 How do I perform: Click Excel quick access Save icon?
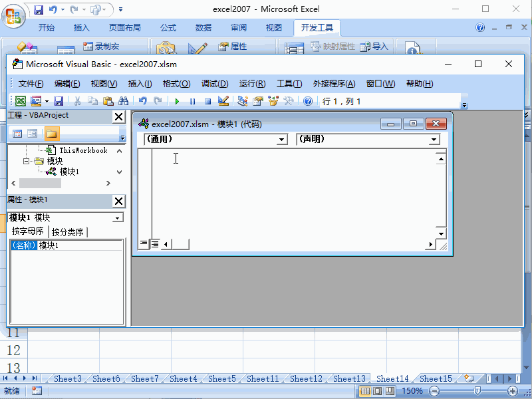click(39, 9)
